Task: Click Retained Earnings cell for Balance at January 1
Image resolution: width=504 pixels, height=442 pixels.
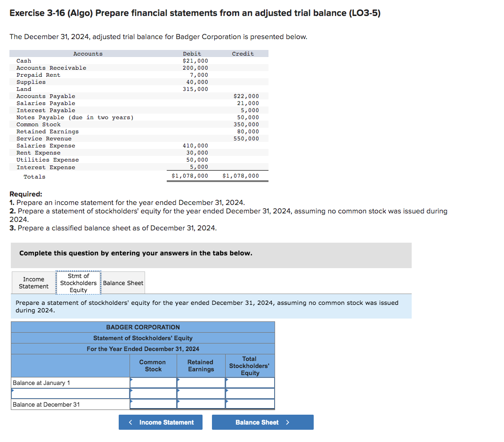Action: (x=202, y=382)
